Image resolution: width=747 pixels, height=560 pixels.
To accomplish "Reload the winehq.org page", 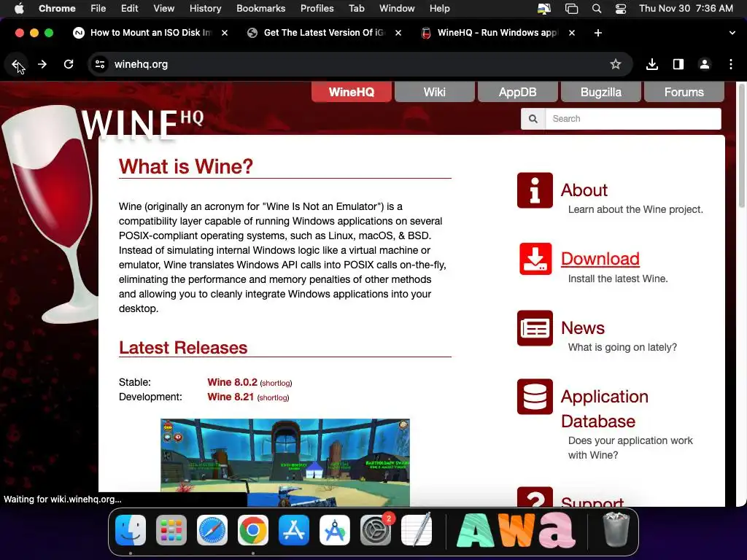I will pyautogui.click(x=69, y=64).
